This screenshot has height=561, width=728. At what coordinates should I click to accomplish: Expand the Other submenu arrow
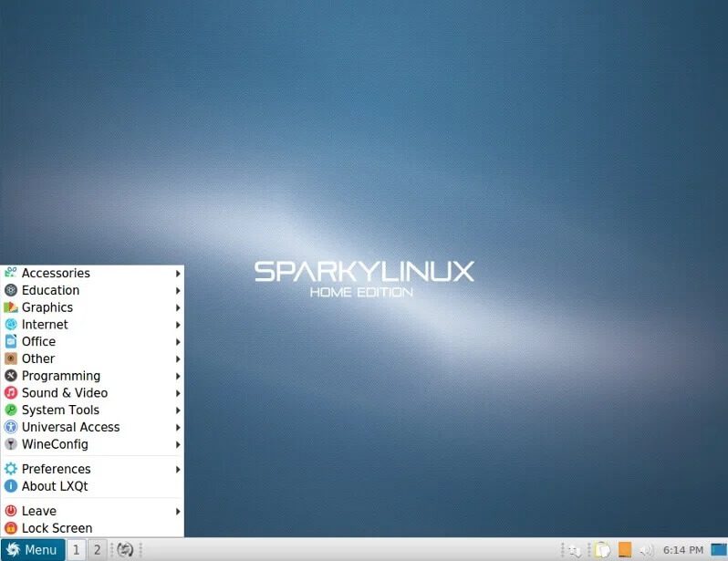178,358
